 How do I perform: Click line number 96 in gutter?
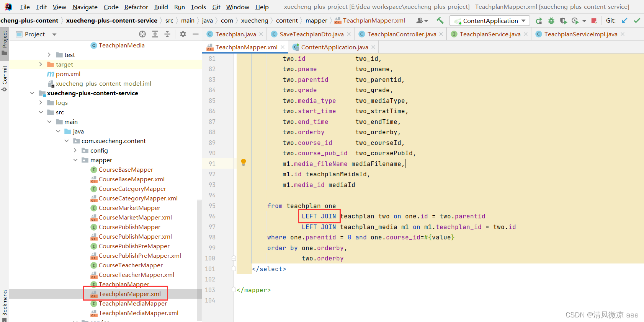(212, 216)
